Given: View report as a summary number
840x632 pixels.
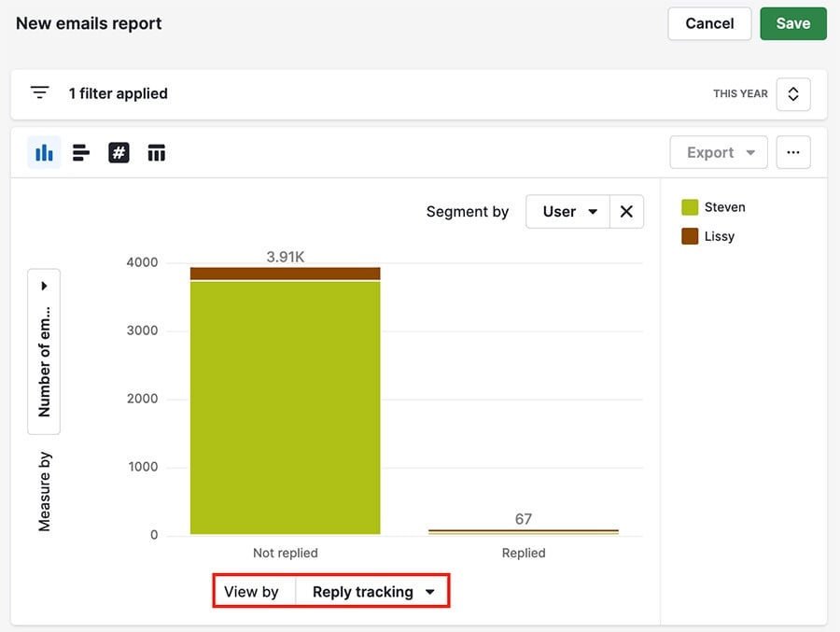Looking at the screenshot, I should (x=119, y=152).
